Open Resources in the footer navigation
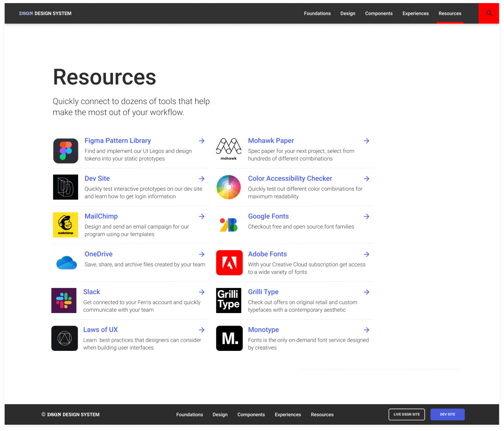The image size is (504, 431). (322, 414)
